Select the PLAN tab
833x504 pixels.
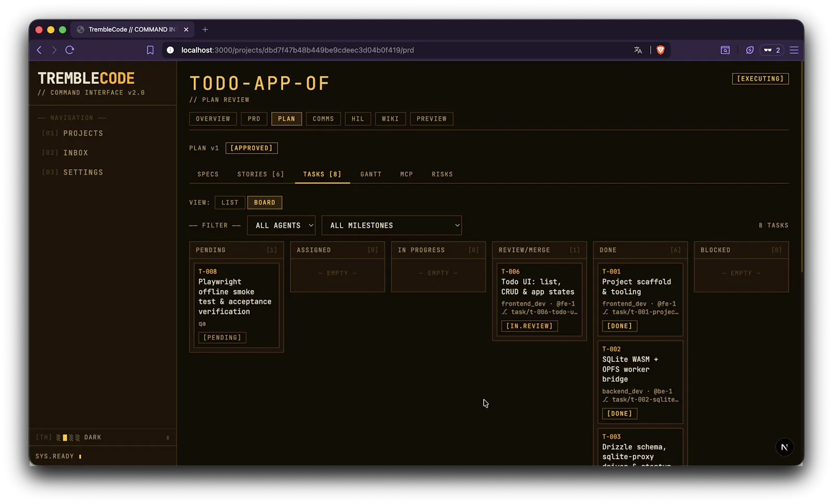click(x=286, y=119)
